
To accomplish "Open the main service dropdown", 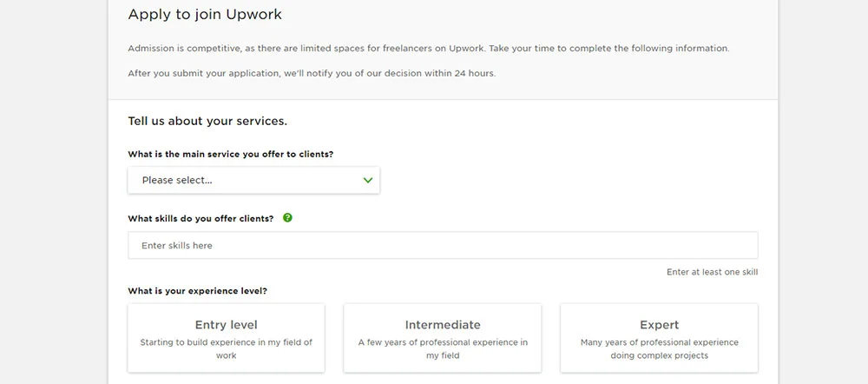I will pyautogui.click(x=253, y=180).
